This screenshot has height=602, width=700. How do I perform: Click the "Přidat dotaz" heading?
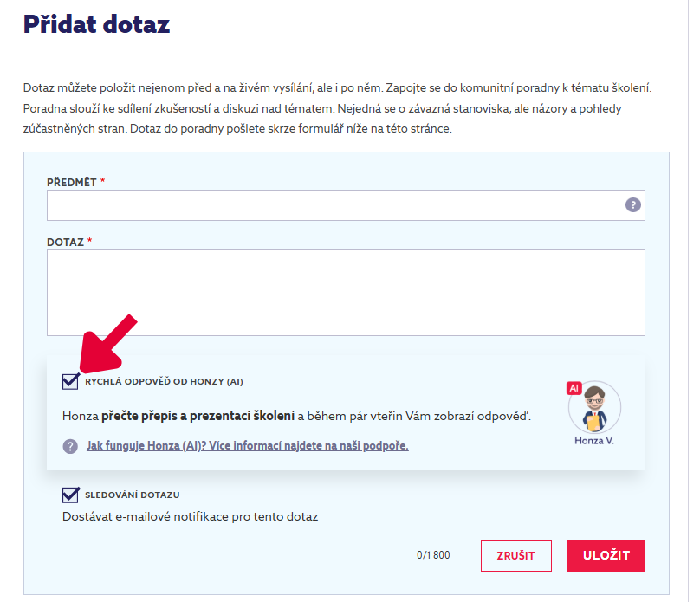click(x=97, y=24)
